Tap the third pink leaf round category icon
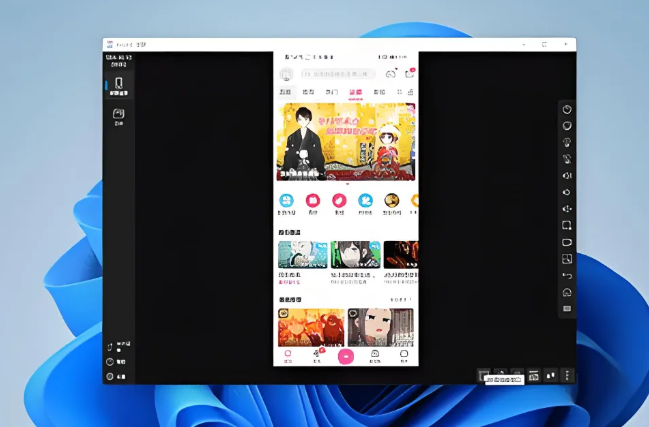The width and height of the screenshot is (649, 427). (x=339, y=200)
